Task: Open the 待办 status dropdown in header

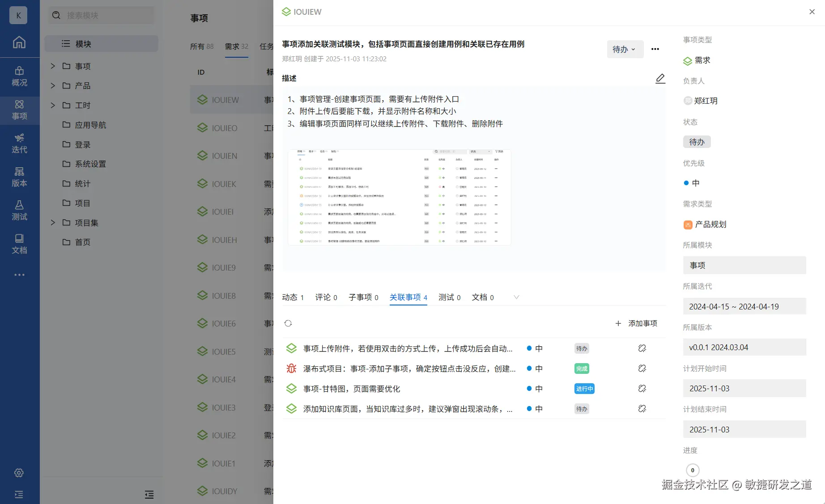Action: click(x=625, y=49)
